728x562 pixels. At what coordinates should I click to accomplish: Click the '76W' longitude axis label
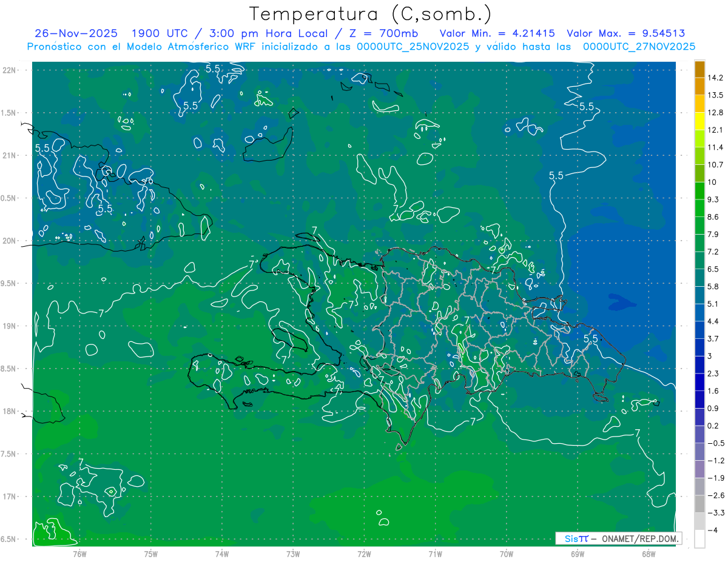(79, 554)
